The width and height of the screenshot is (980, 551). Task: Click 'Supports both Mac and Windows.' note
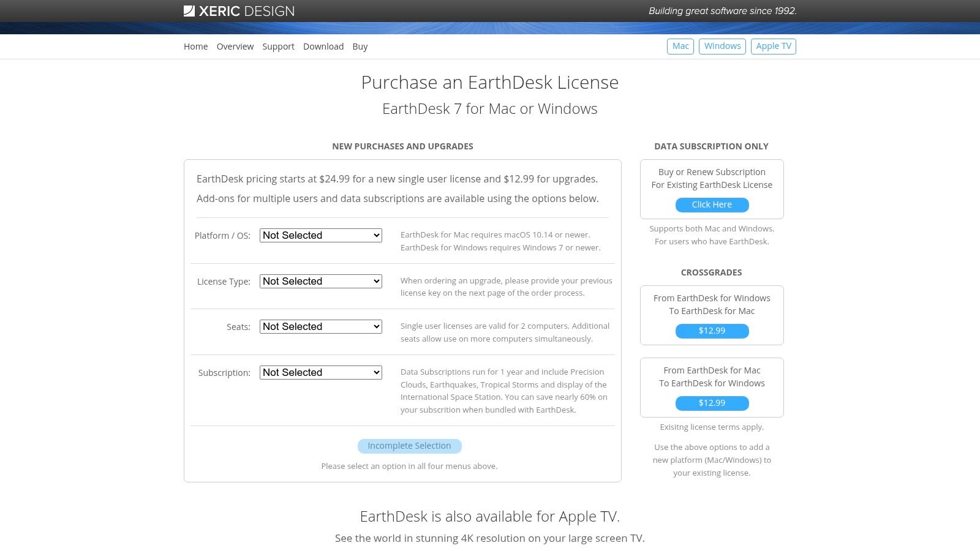tap(712, 229)
